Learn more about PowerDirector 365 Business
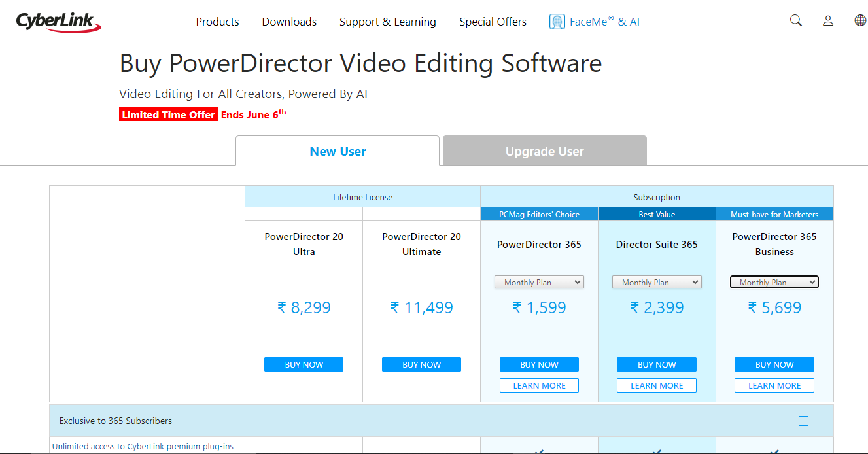 774,385
